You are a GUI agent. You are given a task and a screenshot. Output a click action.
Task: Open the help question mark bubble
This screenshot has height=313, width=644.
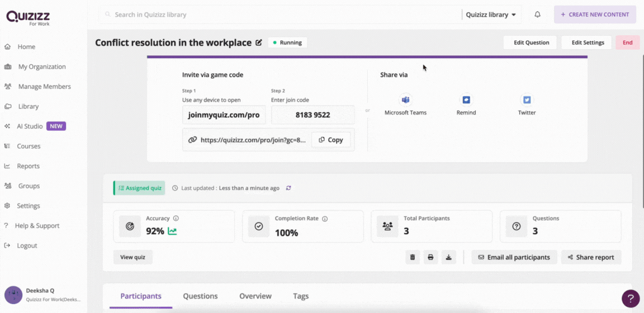631,298
